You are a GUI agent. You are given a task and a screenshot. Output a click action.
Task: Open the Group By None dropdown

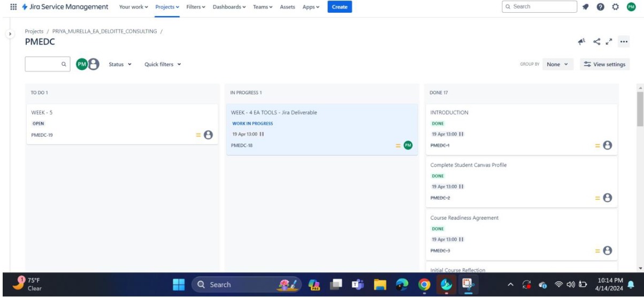(557, 64)
